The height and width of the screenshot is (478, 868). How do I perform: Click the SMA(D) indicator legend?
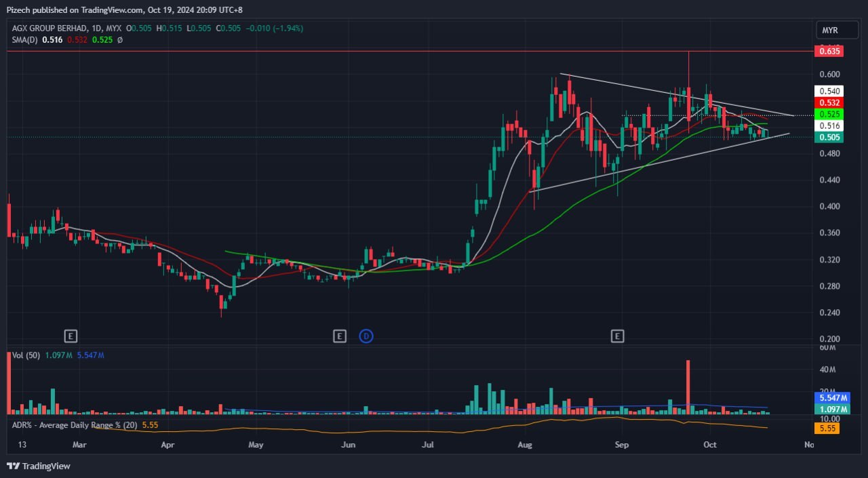25,40
